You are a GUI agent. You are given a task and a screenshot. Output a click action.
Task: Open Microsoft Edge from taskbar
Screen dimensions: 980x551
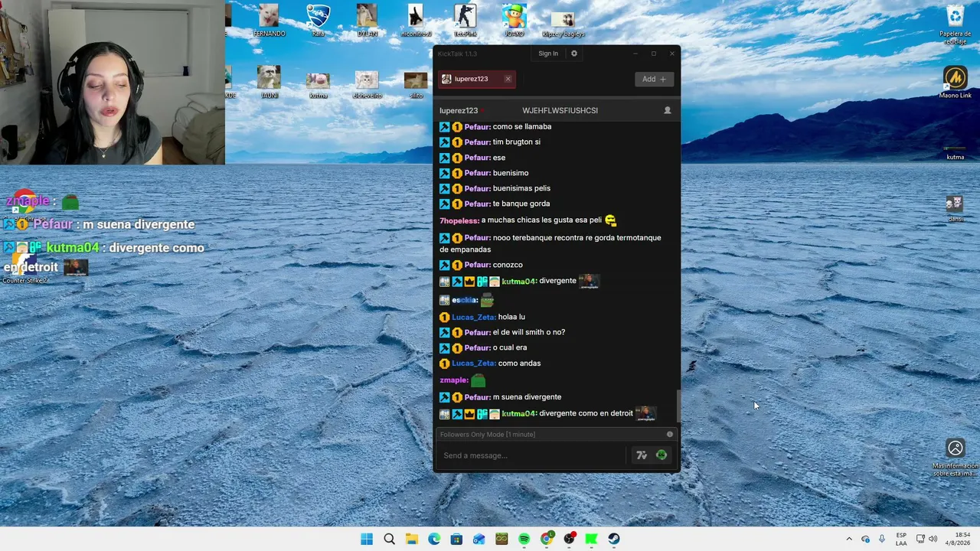pos(434,539)
